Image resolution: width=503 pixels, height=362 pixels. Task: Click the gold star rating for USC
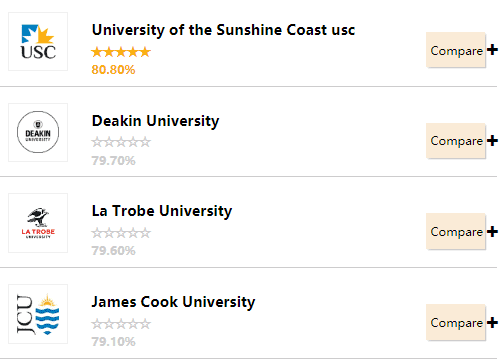[121, 52]
